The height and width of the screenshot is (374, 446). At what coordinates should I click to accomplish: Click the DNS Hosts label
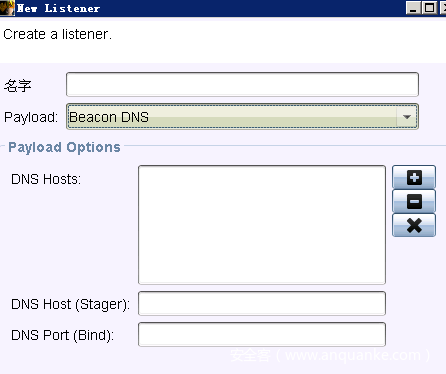(46, 179)
